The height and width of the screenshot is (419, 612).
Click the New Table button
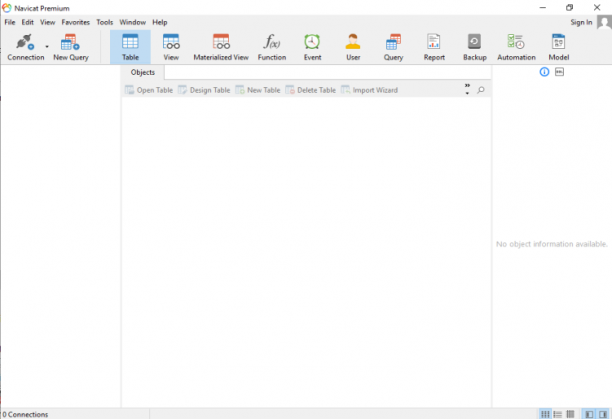(x=258, y=90)
